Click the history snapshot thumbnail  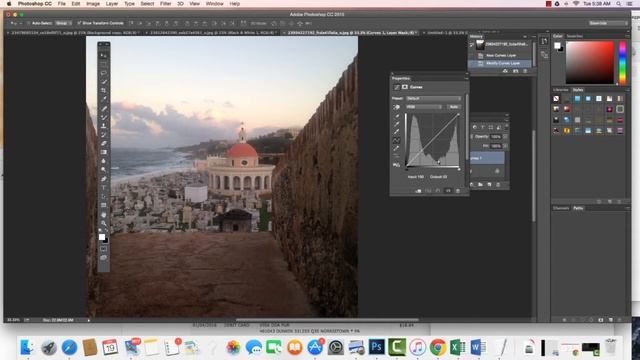[x=480, y=45]
